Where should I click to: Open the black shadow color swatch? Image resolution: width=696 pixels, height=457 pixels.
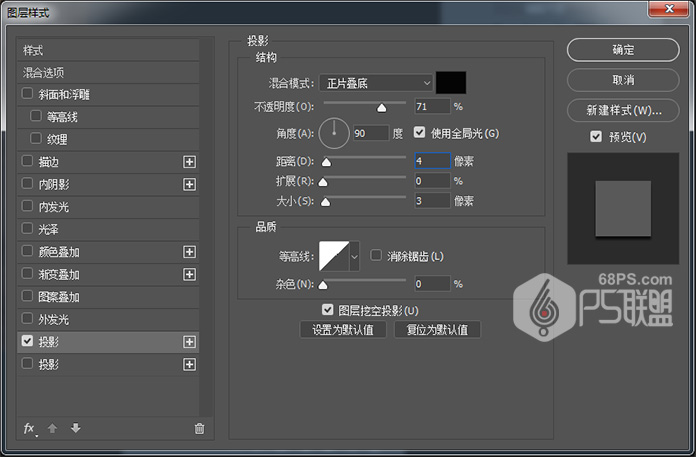[451, 83]
